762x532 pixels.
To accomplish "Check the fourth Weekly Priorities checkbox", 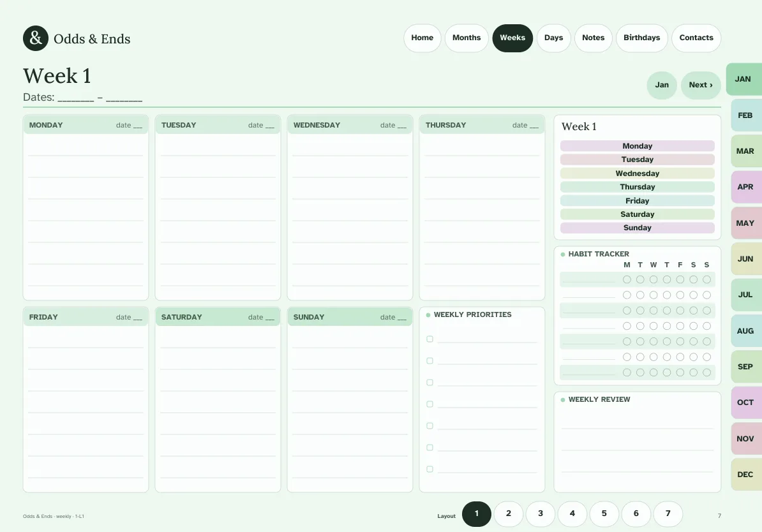I will click(430, 404).
